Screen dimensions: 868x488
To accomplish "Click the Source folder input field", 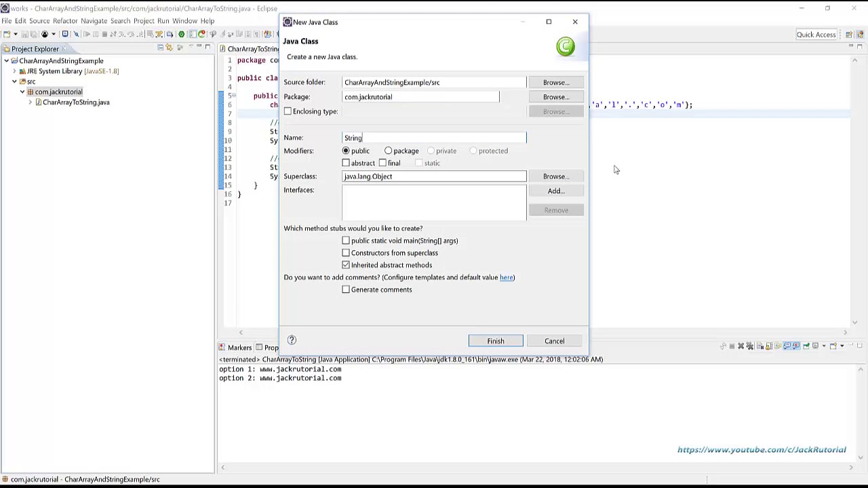I will pos(434,83).
